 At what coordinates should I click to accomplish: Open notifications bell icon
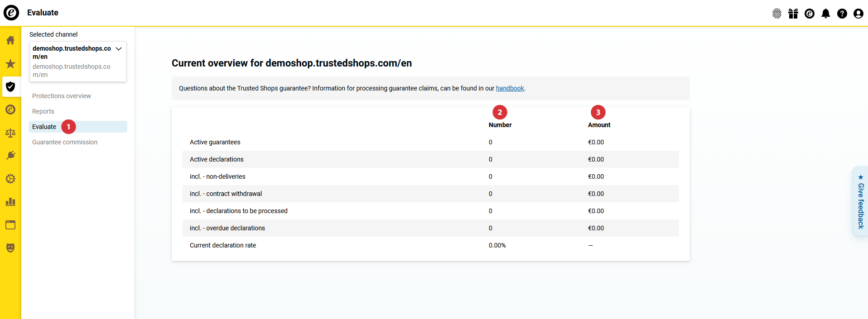coord(826,14)
